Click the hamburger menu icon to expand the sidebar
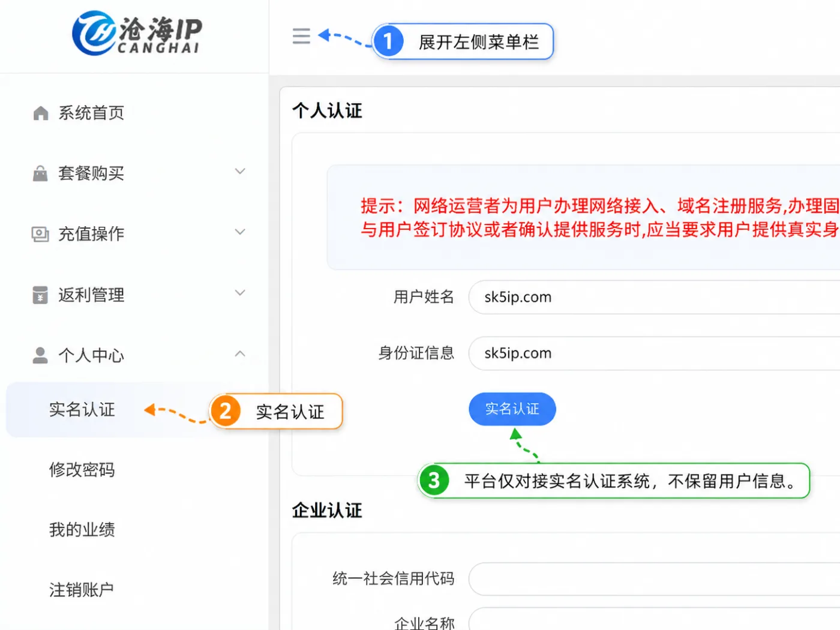840x630 pixels. pos(301,36)
